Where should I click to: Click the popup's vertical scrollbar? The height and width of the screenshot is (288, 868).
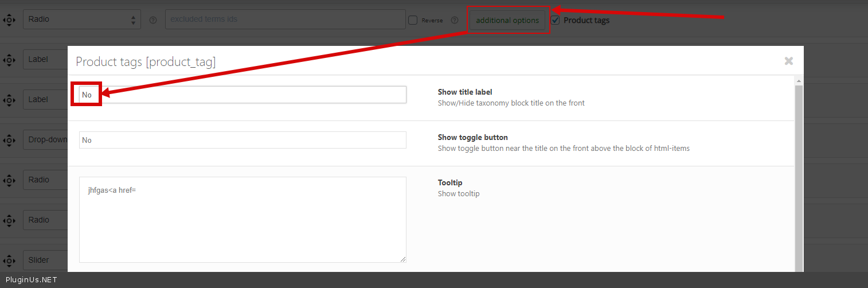799,178
